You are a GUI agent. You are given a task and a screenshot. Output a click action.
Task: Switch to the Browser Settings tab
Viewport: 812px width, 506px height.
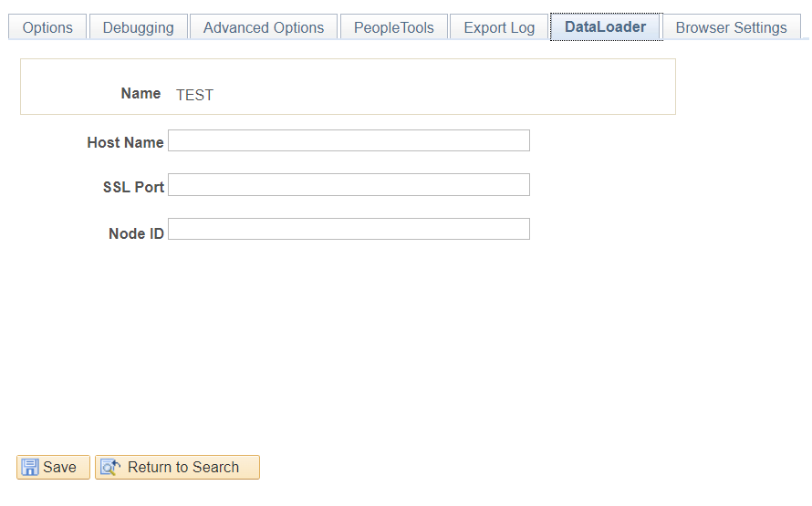[x=731, y=27]
